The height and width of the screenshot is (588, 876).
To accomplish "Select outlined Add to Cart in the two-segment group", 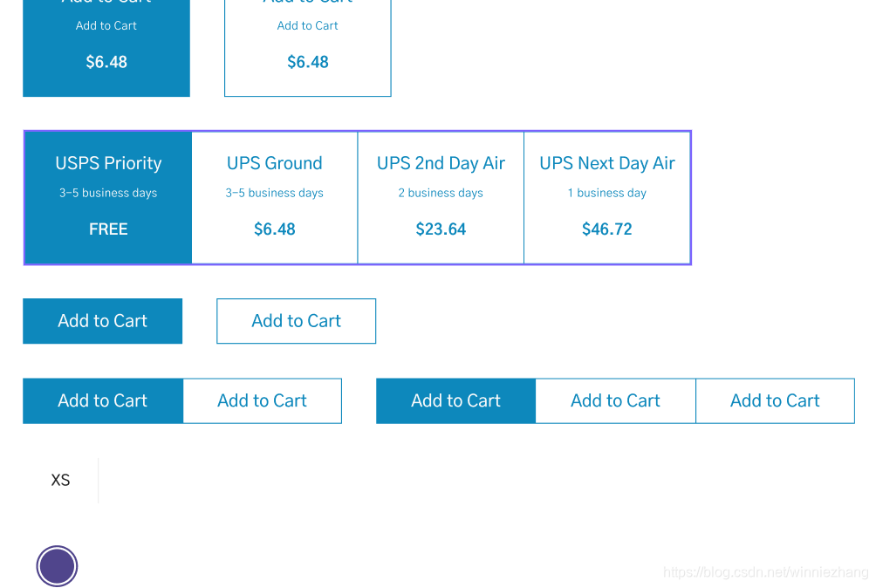I will pyautogui.click(x=262, y=401).
